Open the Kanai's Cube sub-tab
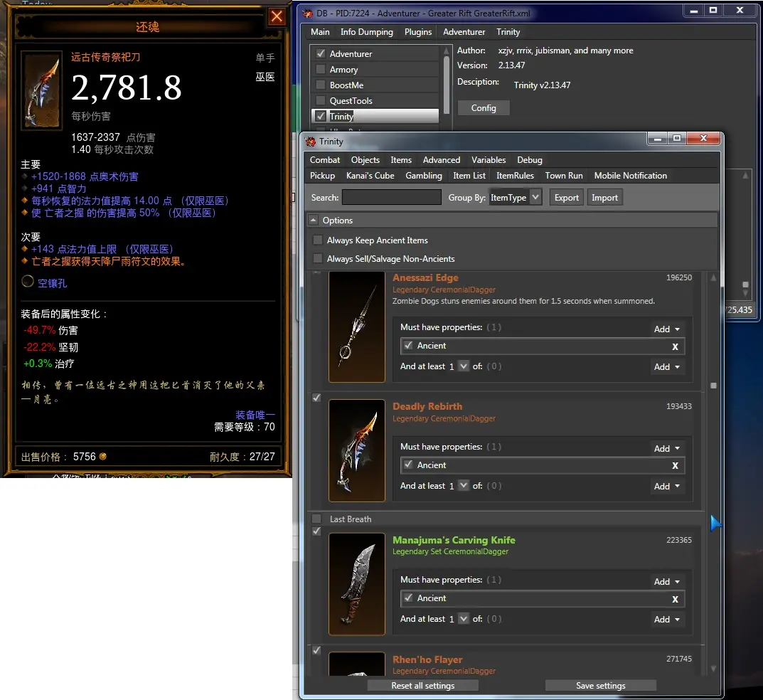The width and height of the screenshot is (763, 700). pos(370,175)
